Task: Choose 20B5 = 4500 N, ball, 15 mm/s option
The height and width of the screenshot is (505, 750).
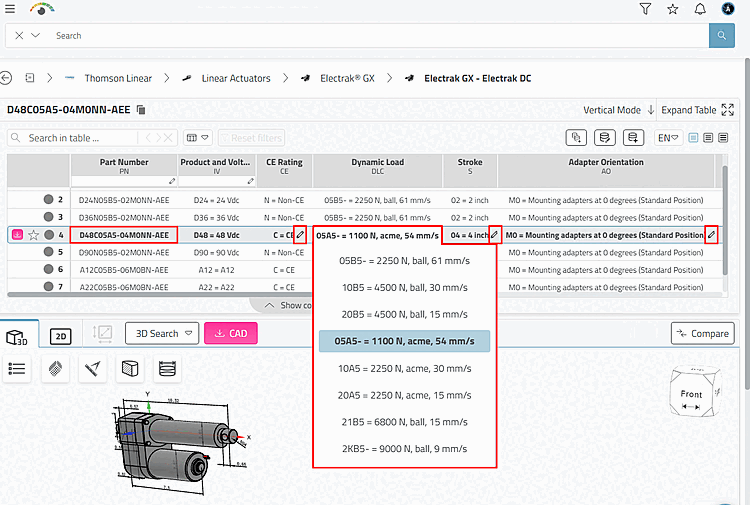Action: (404, 315)
